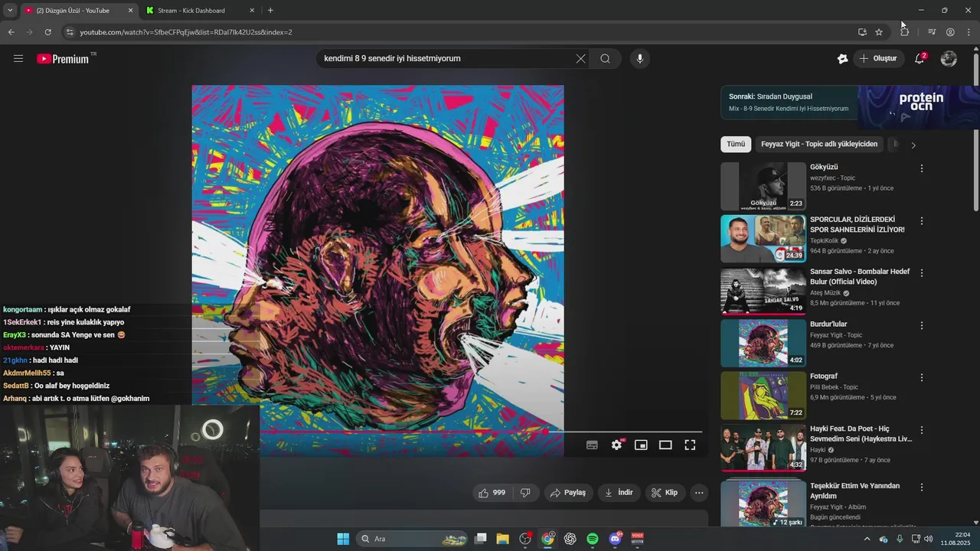Create a clip with Klip button

click(x=665, y=493)
